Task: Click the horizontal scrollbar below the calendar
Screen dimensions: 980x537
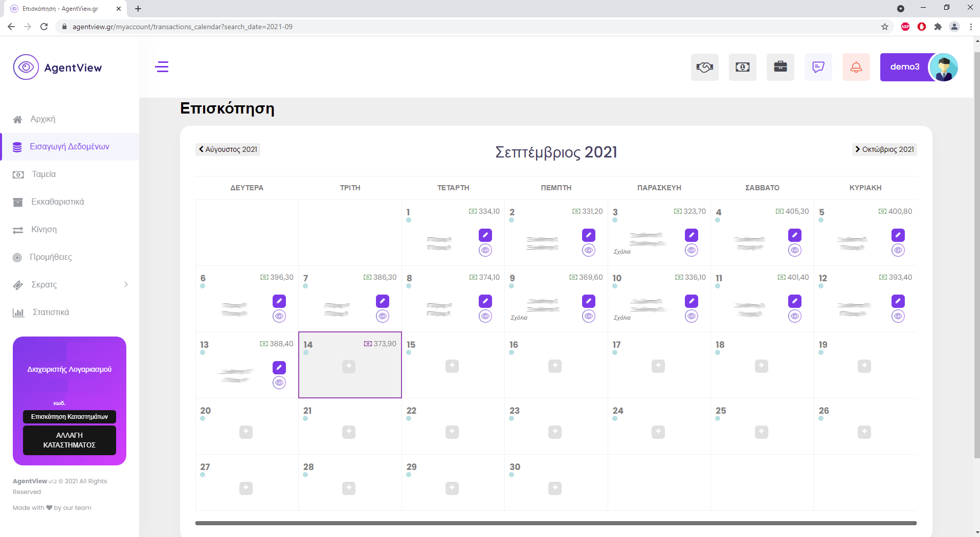Action: [x=555, y=523]
